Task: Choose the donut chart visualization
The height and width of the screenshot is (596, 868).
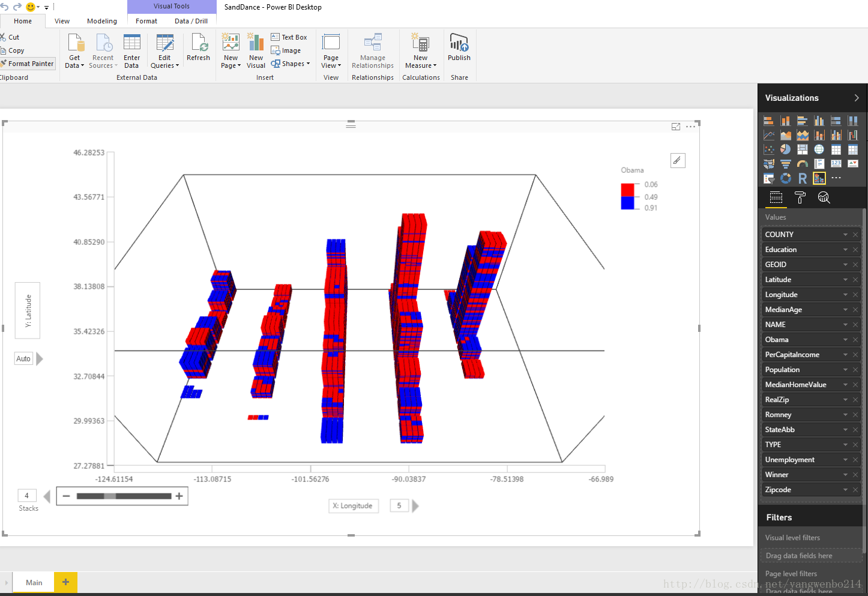Action: (785, 178)
